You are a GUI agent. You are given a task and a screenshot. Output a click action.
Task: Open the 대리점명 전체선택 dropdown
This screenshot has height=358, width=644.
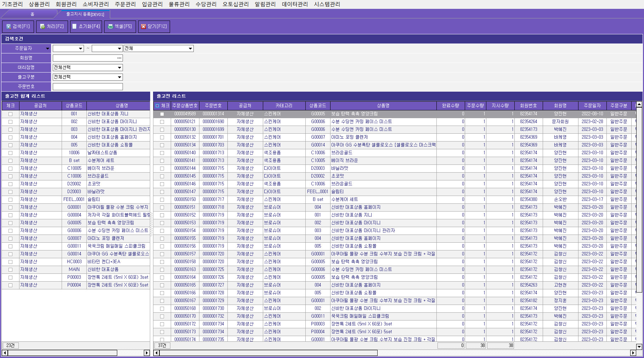coord(119,68)
